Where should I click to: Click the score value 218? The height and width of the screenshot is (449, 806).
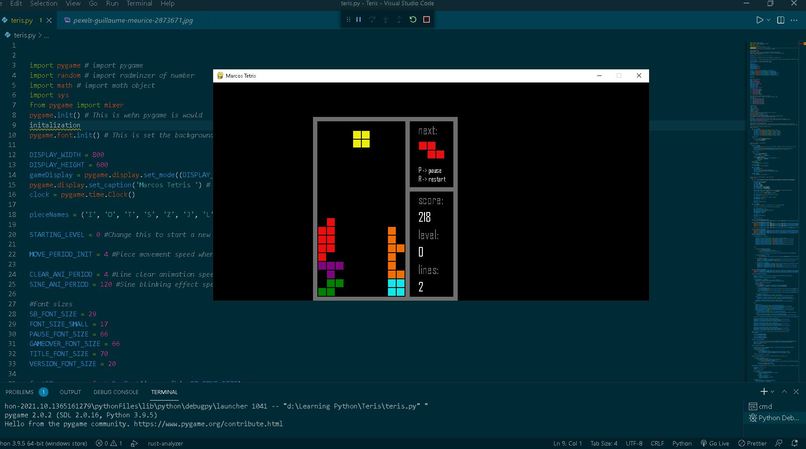(x=425, y=217)
